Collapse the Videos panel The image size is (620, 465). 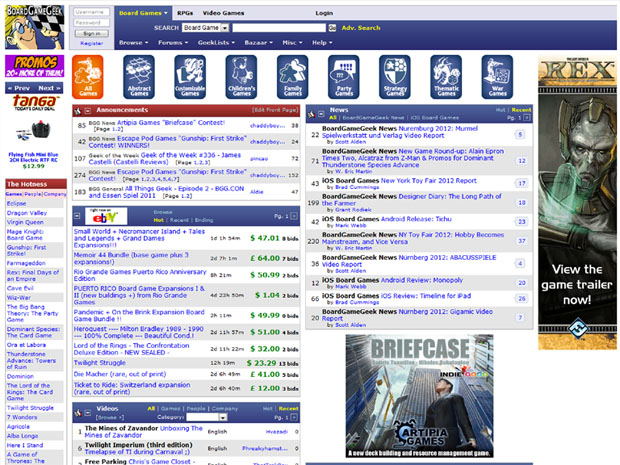point(88,413)
